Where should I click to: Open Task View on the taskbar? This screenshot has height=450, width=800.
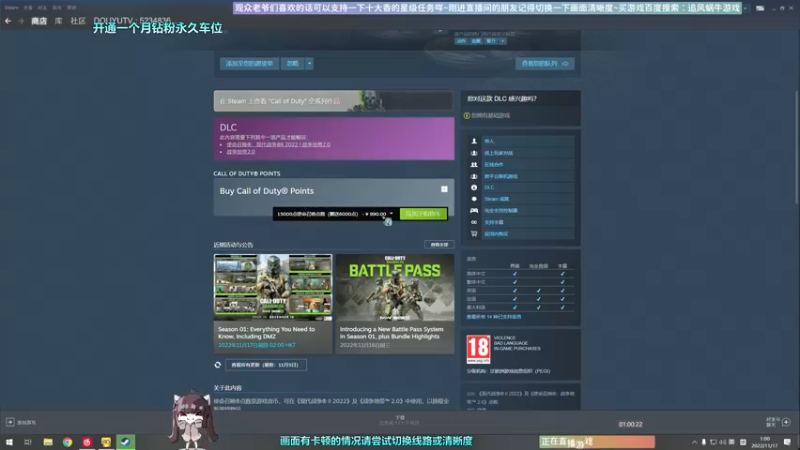tap(28, 442)
